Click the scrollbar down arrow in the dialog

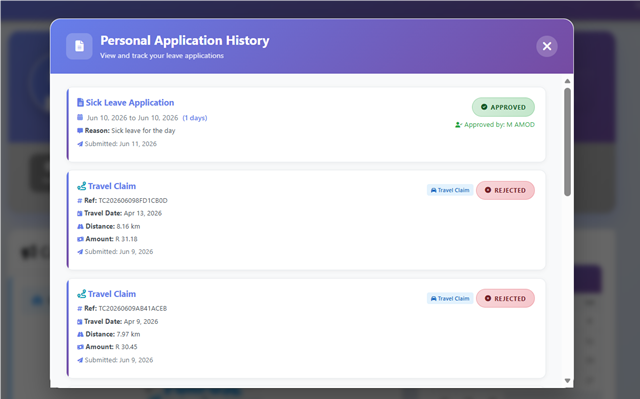tap(567, 381)
